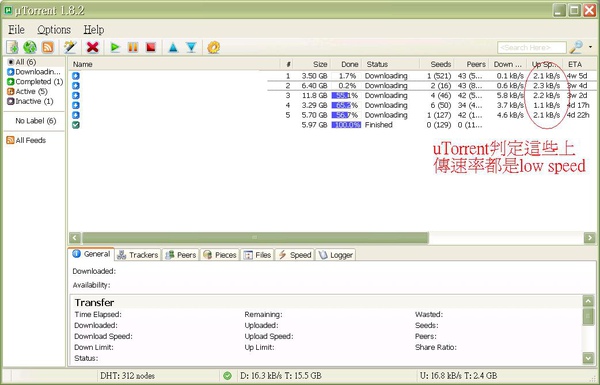
Task: Start torrent with green play icon
Action: point(115,47)
